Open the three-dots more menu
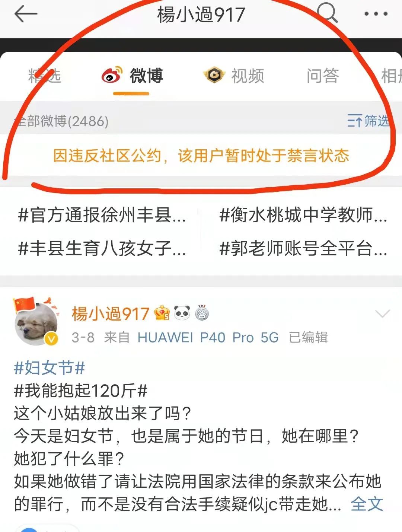This screenshot has height=532, width=402. [376, 14]
